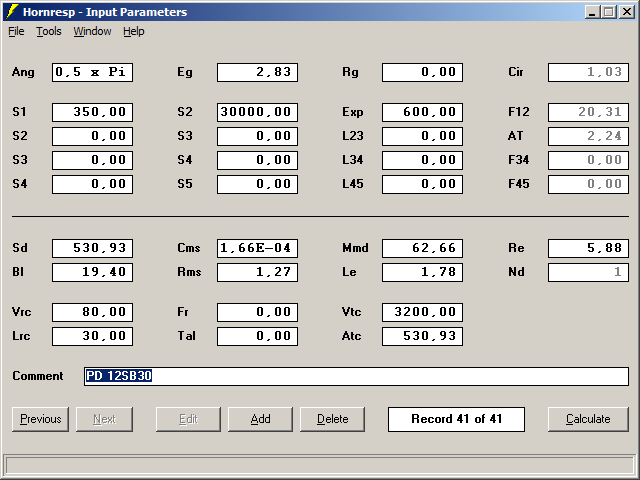The image size is (640, 480).
Task: Open the Window menu
Action: tap(92, 31)
